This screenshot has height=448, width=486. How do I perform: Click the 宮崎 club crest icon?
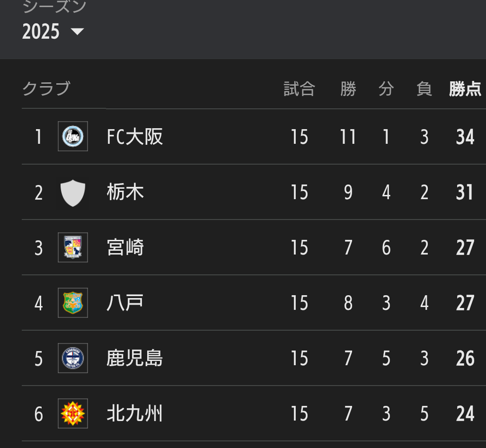(x=73, y=247)
